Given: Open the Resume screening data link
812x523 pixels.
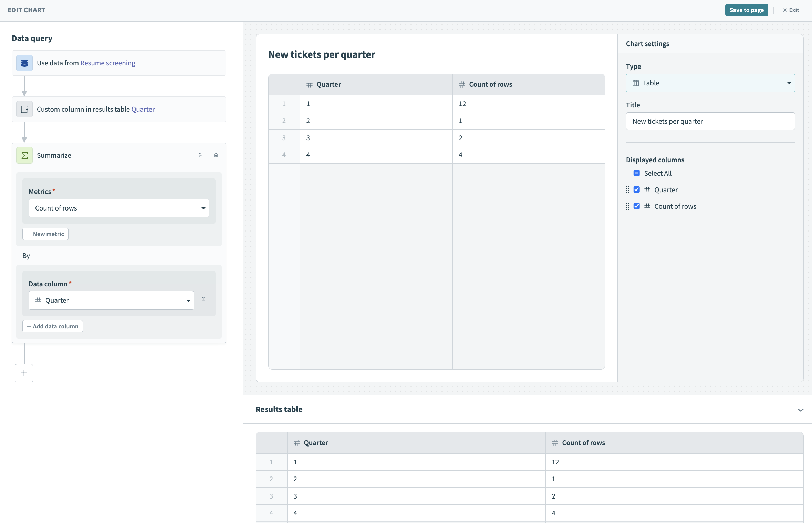Looking at the screenshot, I should coord(108,63).
